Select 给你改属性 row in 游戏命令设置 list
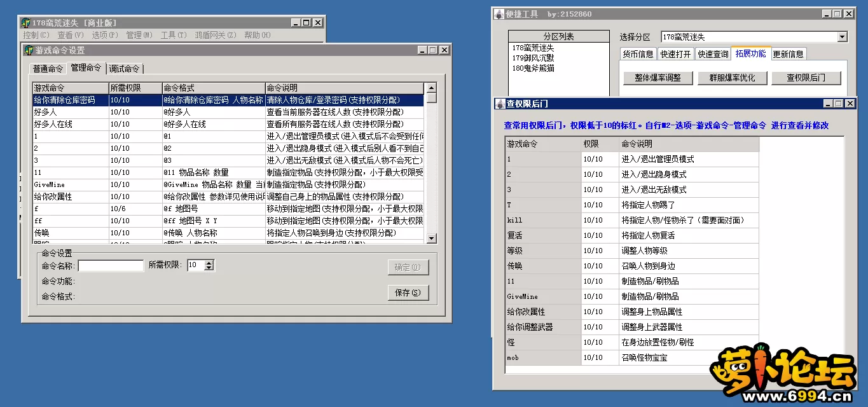The height and width of the screenshot is (407, 868). click(228, 197)
